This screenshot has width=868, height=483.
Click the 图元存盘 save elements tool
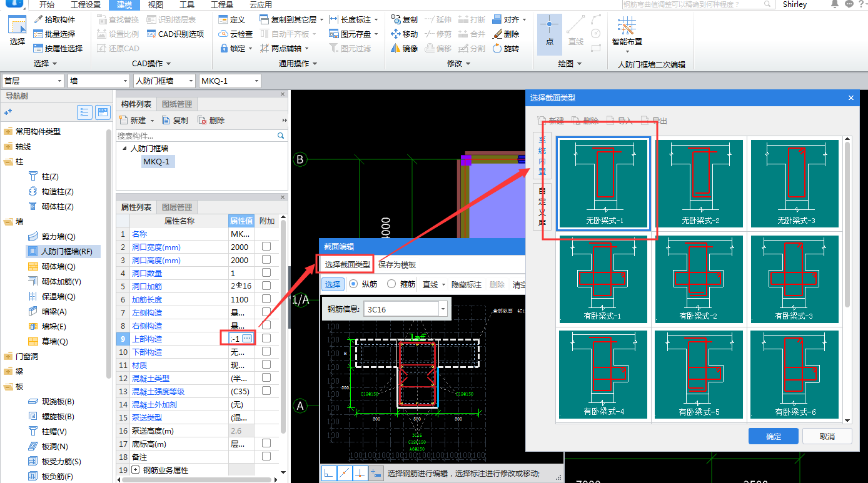[353, 34]
